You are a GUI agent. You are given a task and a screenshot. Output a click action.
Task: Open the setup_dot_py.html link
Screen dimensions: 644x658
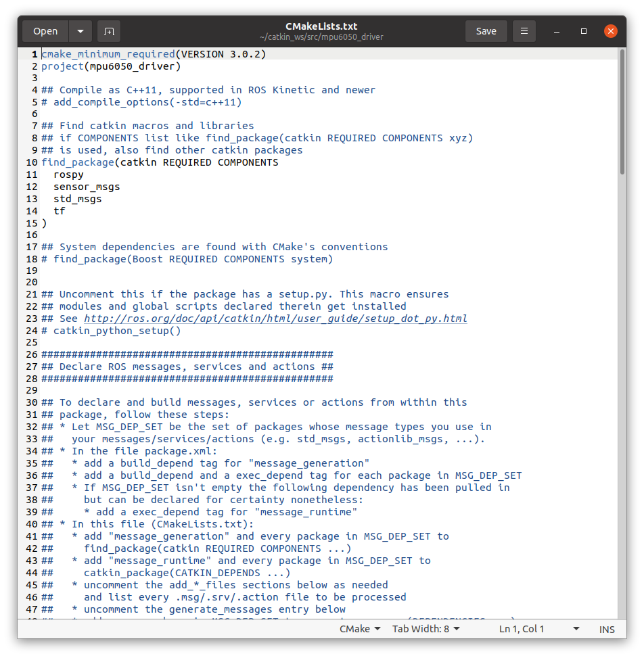tap(275, 319)
